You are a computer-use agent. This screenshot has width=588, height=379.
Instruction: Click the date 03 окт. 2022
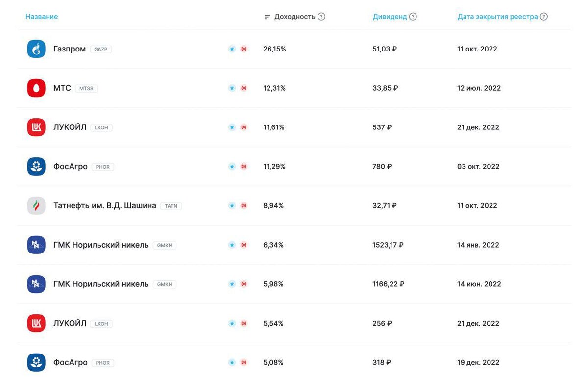point(478,167)
